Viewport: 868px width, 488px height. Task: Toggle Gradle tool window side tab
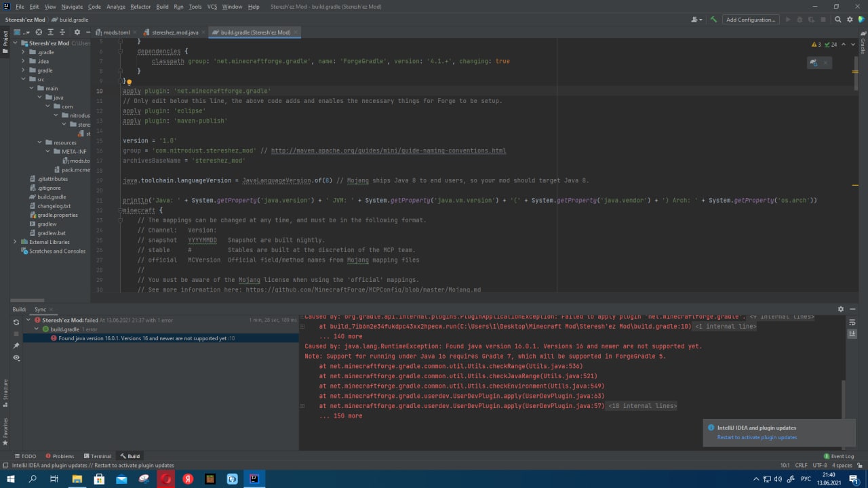(x=863, y=41)
